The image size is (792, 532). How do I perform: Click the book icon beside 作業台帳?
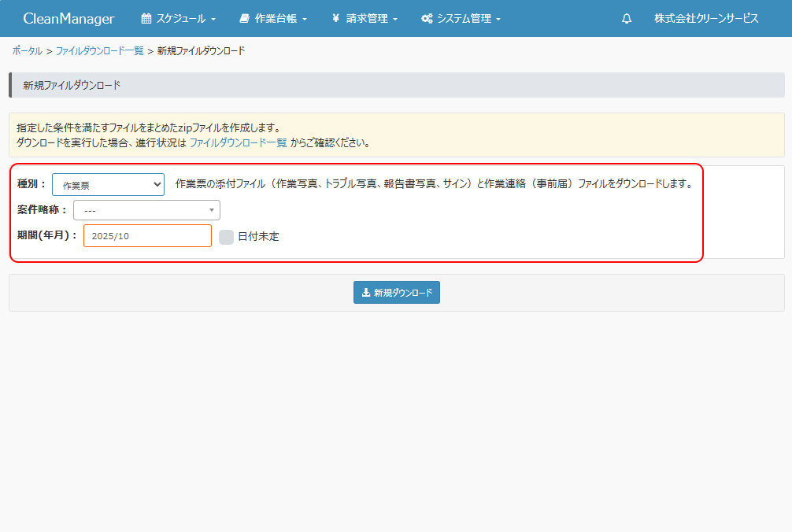[244, 19]
